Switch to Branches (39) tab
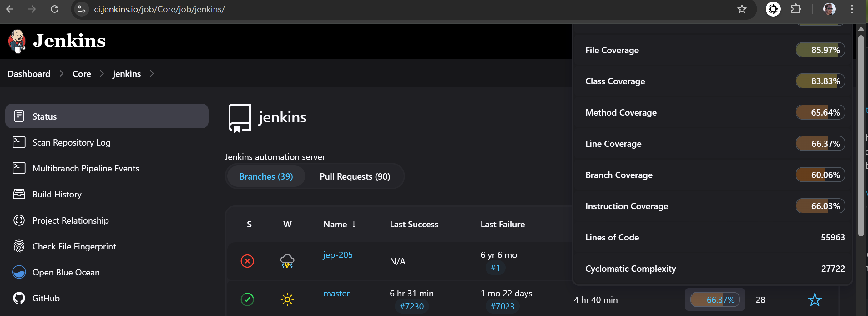This screenshot has height=316, width=868. click(x=266, y=176)
